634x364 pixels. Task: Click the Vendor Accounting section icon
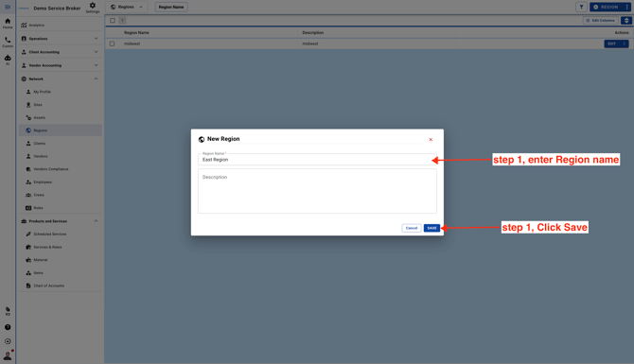(x=24, y=65)
